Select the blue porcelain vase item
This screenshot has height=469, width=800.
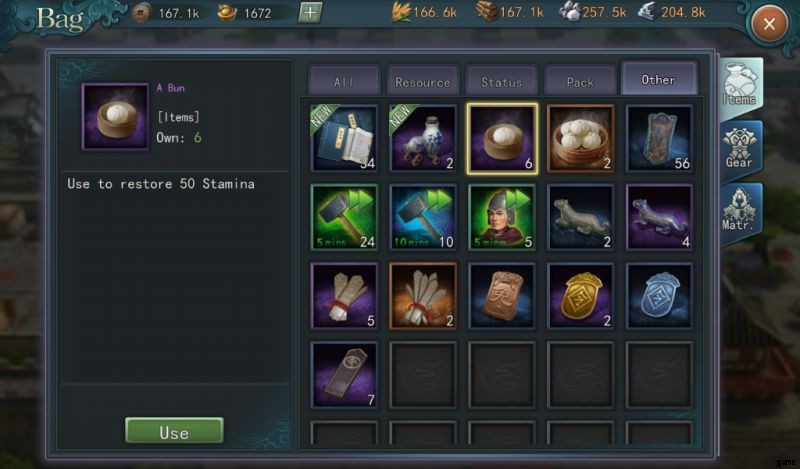423,138
